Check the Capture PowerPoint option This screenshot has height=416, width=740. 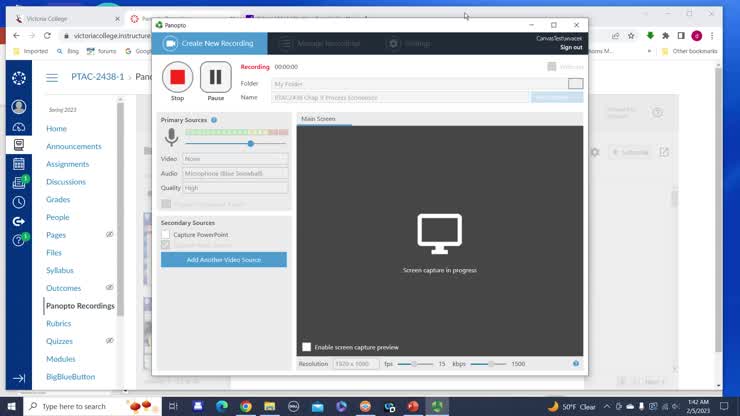(x=166, y=234)
